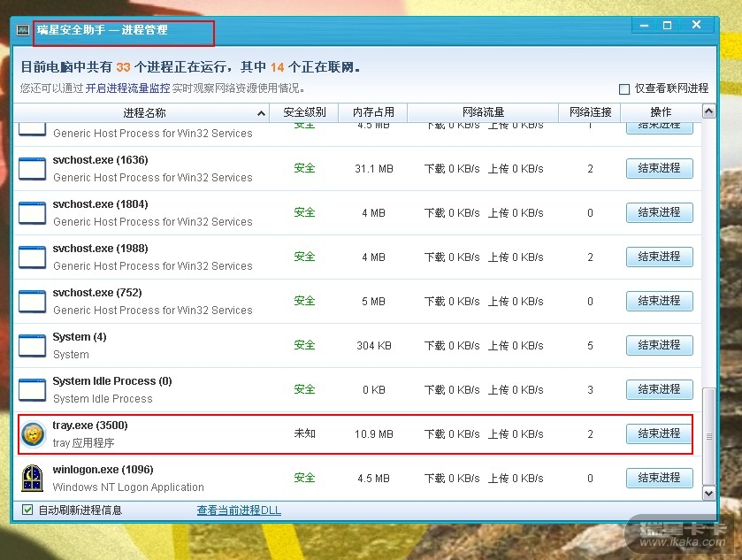Sort by 安全级别 column header

pyautogui.click(x=304, y=112)
